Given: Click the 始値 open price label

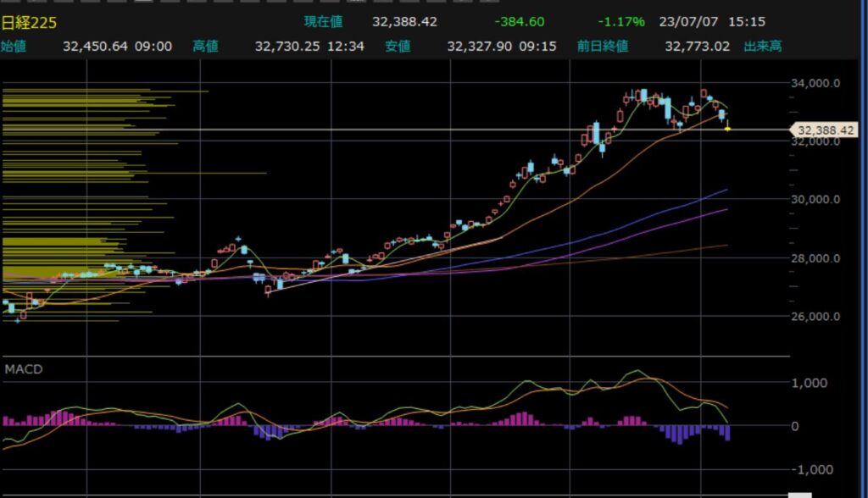Looking at the screenshot, I should (x=14, y=46).
